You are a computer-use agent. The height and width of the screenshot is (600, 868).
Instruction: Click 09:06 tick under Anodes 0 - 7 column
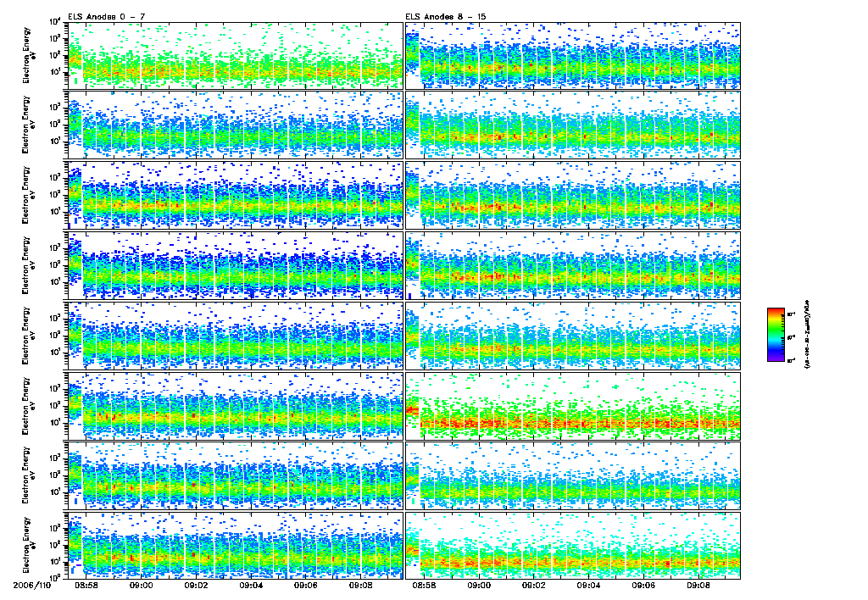305,585
